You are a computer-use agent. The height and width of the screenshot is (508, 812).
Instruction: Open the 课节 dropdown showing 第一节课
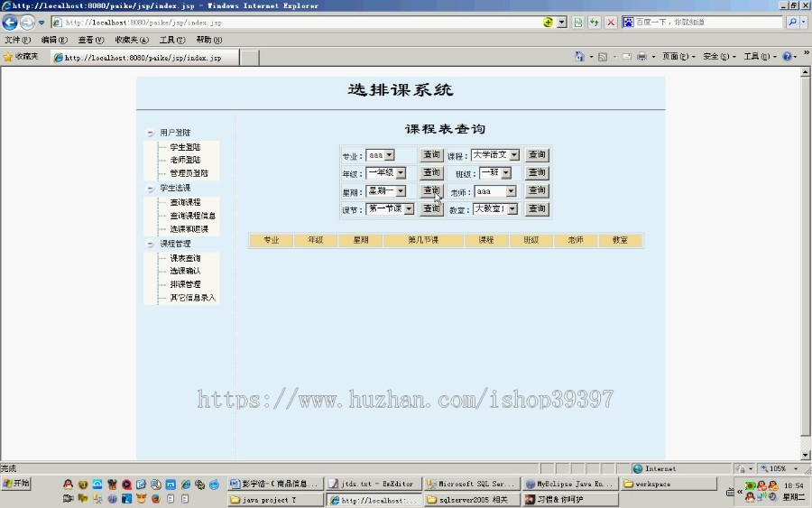pyautogui.click(x=390, y=208)
